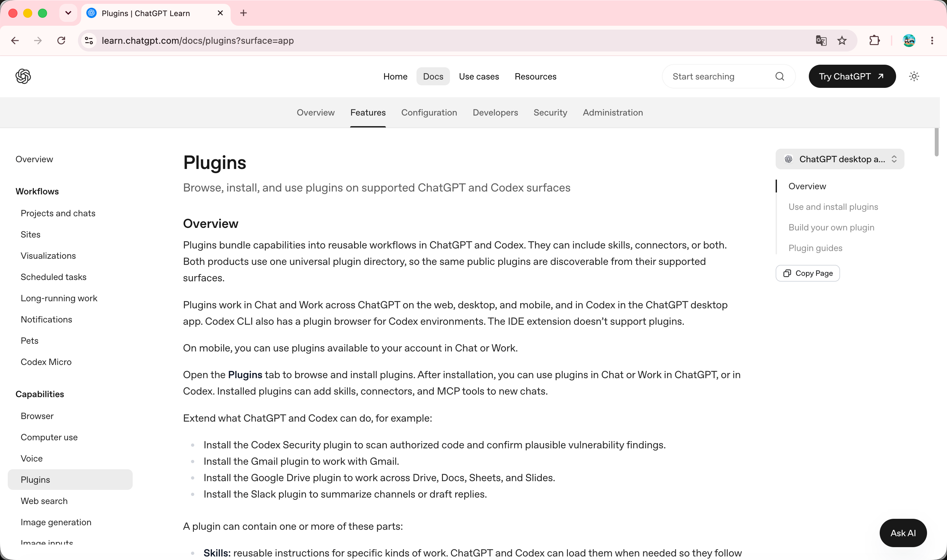Switch to the Features docs tab
947x560 pixels.
click(368, 112)
